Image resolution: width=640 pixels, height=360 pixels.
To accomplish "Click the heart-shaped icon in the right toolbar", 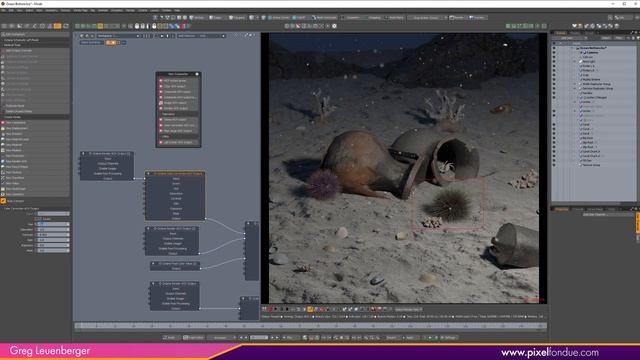I will (x=574, y=26).
